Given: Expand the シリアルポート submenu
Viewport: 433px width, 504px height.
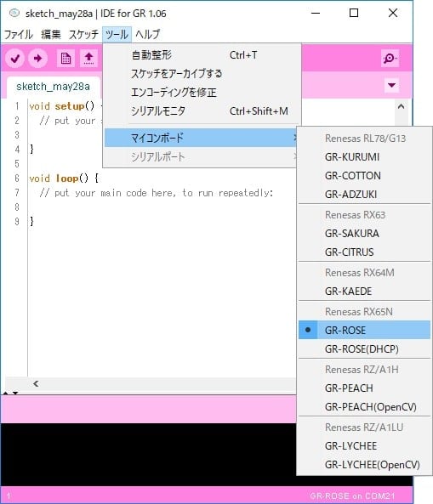Looking at the screenshot, I should [201, 157].
